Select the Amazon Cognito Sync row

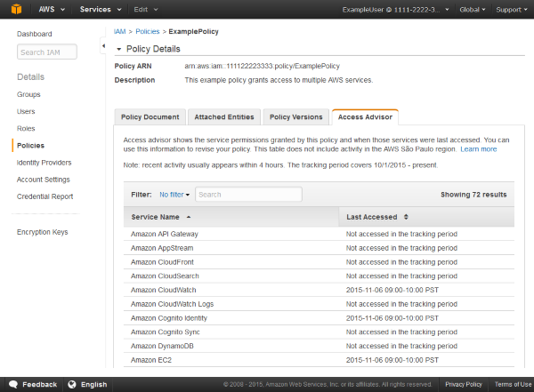pos(319,332)
